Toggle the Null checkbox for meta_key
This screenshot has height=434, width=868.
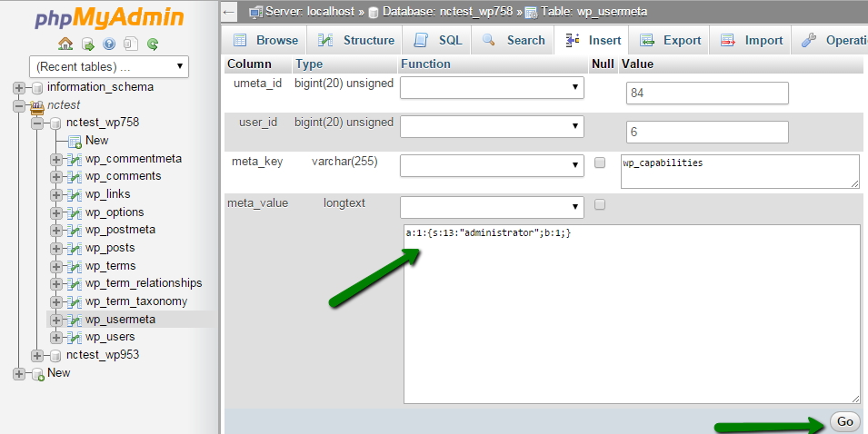[x=599, y=163]
